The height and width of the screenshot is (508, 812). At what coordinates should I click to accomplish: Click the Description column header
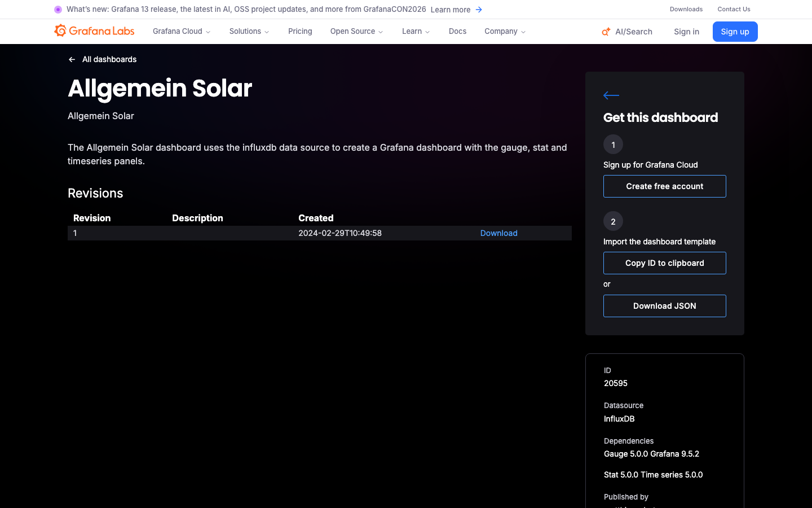pyautogui.click(x=197, y=218)
